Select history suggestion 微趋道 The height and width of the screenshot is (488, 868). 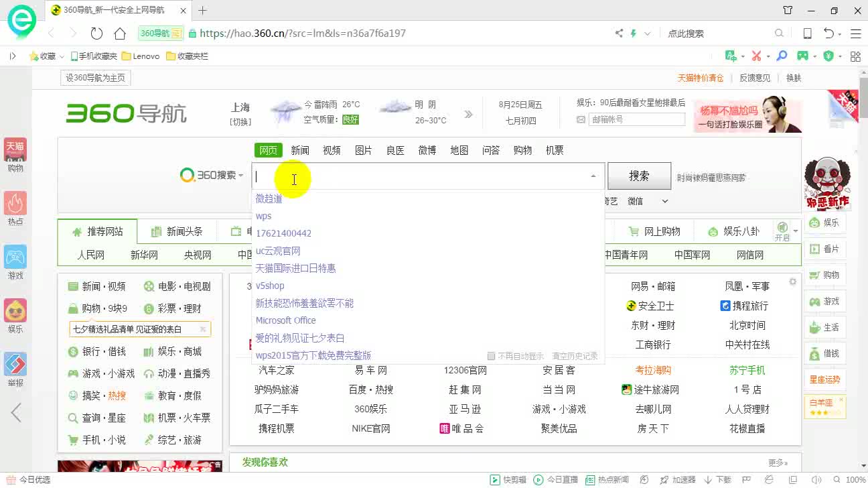[x=269, y=198]
